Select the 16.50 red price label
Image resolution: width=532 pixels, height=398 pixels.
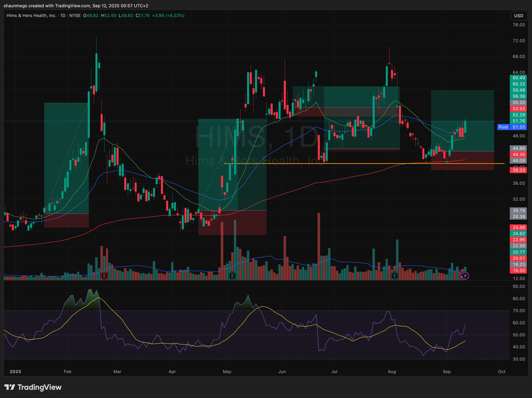tap(519, 270)
